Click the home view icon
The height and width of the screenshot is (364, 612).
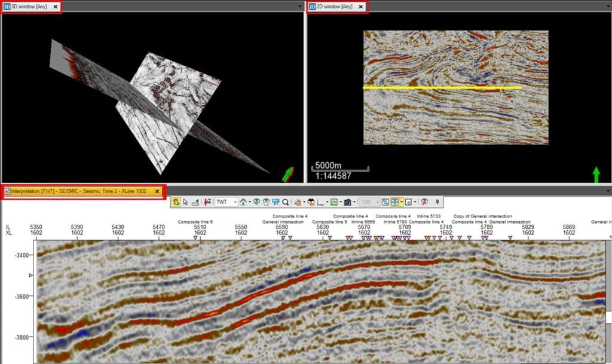(244, 202)
